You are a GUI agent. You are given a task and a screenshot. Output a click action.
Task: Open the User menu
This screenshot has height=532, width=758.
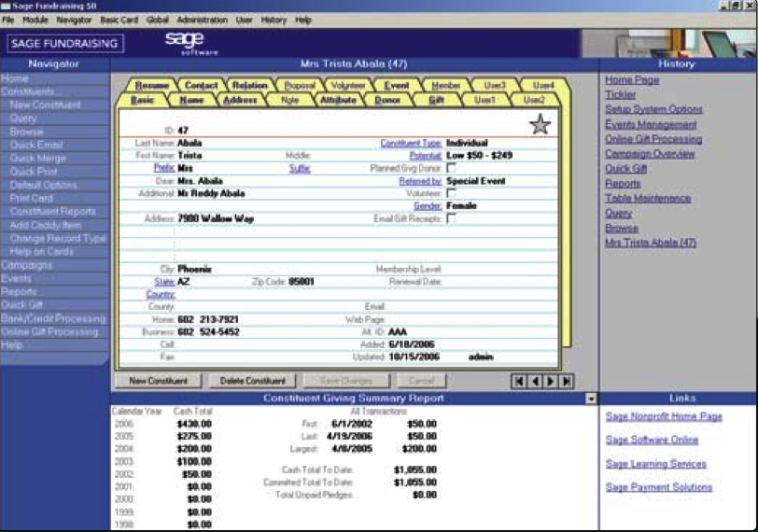[x=245, y=20]
